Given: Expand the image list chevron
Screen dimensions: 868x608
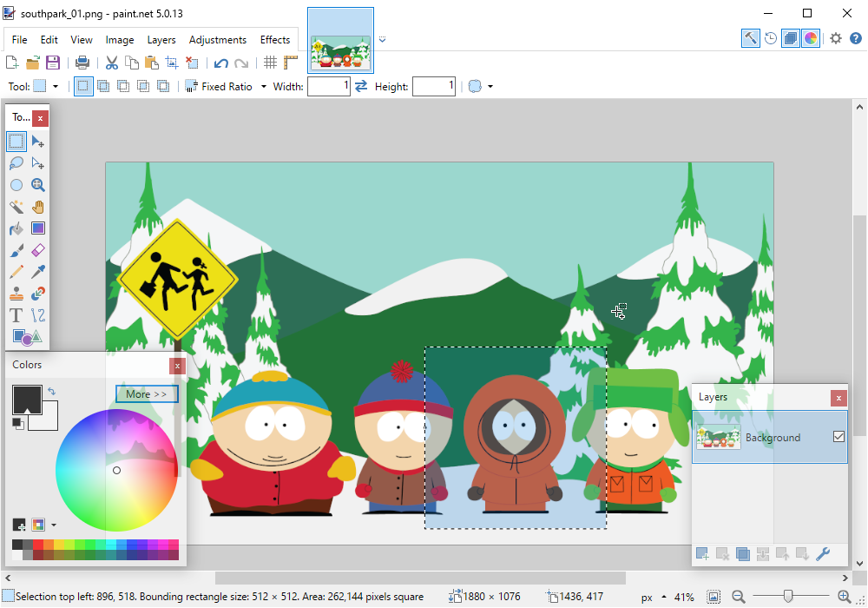Looking at the screenshot, I should tap(382, 39).
